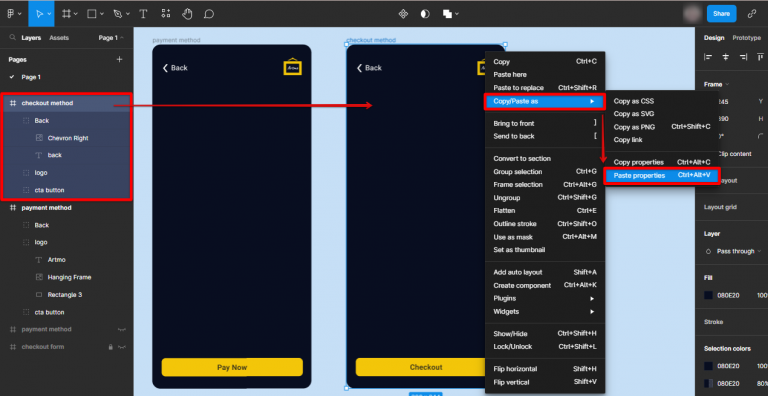Click the Align right icon
The image size is (768, 396).
pos(743,57)
